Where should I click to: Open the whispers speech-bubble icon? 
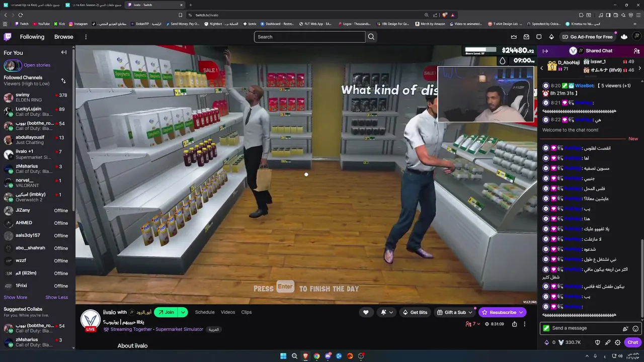539,37
